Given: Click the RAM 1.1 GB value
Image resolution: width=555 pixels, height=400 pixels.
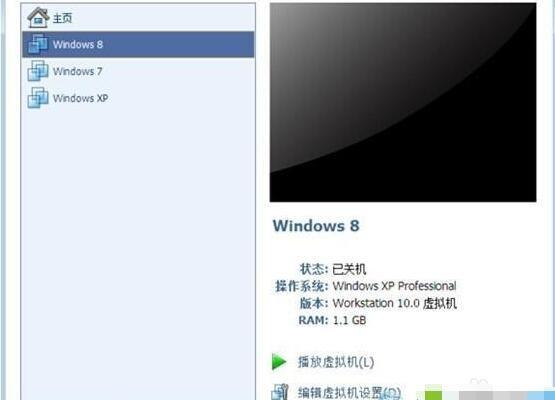Looking at the screenshot, I should pos(349,320).
